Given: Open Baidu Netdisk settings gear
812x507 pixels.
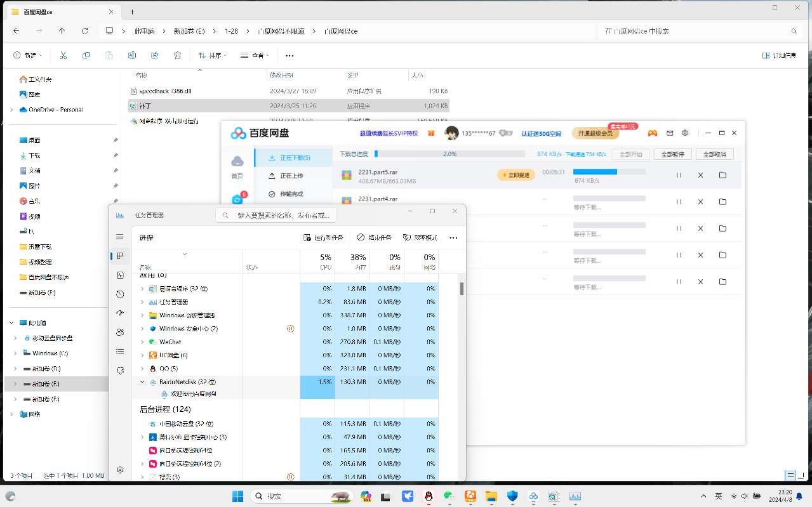Looking at the screenshot, I should point(685,133).
